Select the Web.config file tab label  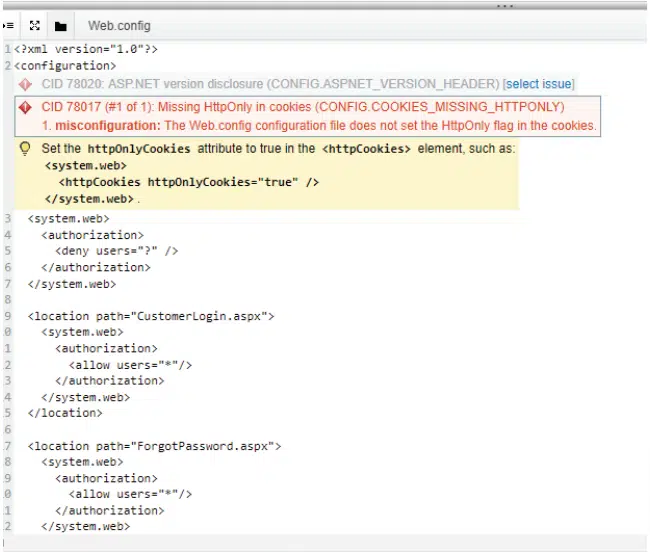coord(119,26)
